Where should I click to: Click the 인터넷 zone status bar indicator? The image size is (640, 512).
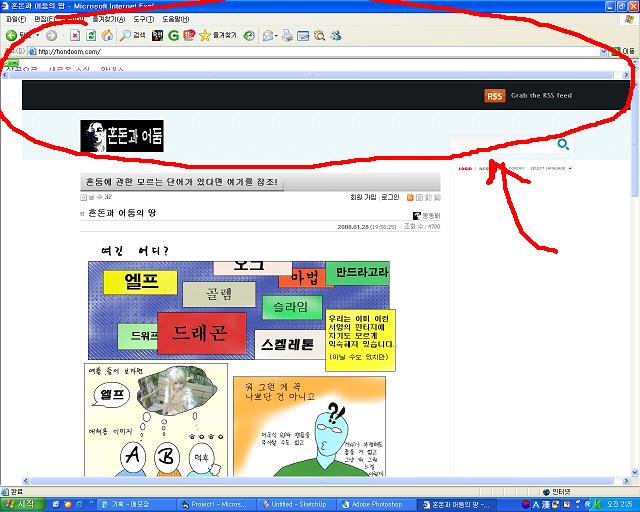coord(557,492)
